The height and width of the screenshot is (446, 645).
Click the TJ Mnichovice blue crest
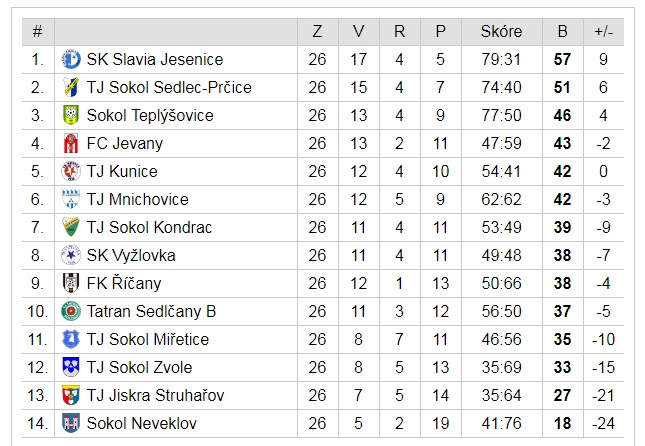(x=71, y=199)
